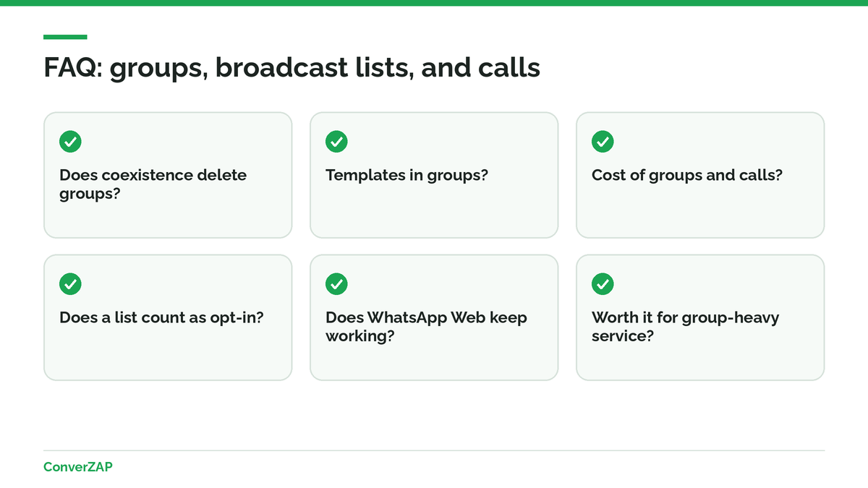Image resolution: width=868 pixels, height=488 pixels.
Task: Click the check icon above 'Does a list count as opt-in?'
Action: (70, 284)
